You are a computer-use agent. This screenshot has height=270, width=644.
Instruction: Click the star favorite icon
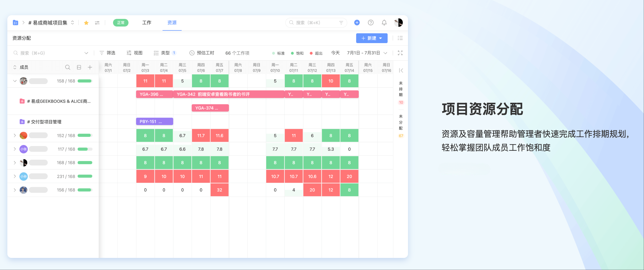pos(86,23)
